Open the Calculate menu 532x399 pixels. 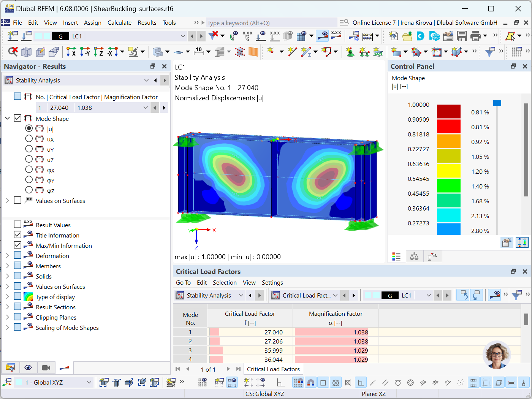click(x=119, y=22)
